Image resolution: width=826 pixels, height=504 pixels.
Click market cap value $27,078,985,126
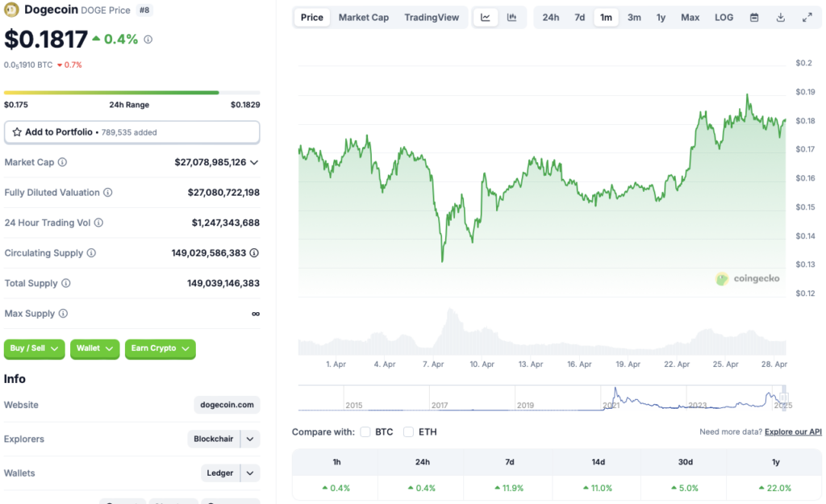point(211,162)
